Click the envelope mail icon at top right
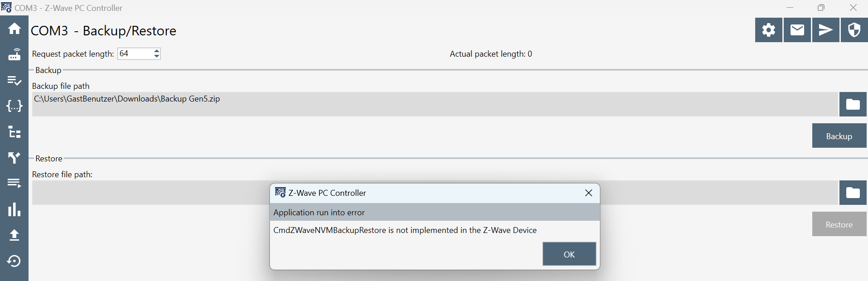 (797, 30)
